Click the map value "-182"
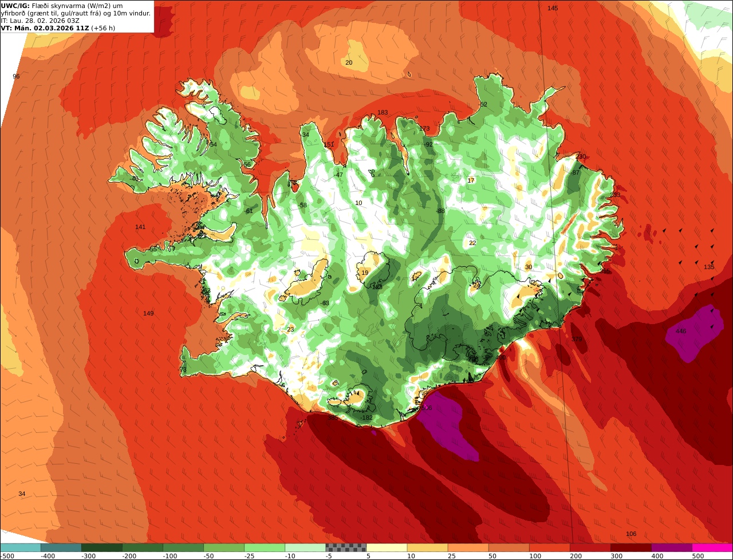 [x=366, y=418]
